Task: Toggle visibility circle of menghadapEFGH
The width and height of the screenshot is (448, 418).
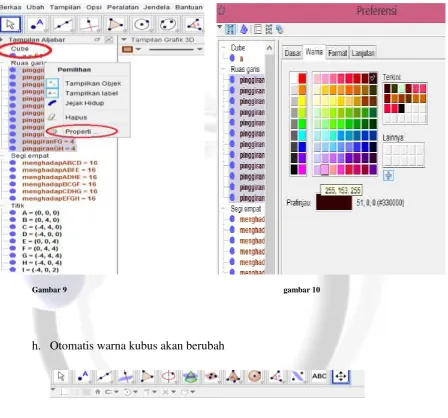Action: pos(13,198)
